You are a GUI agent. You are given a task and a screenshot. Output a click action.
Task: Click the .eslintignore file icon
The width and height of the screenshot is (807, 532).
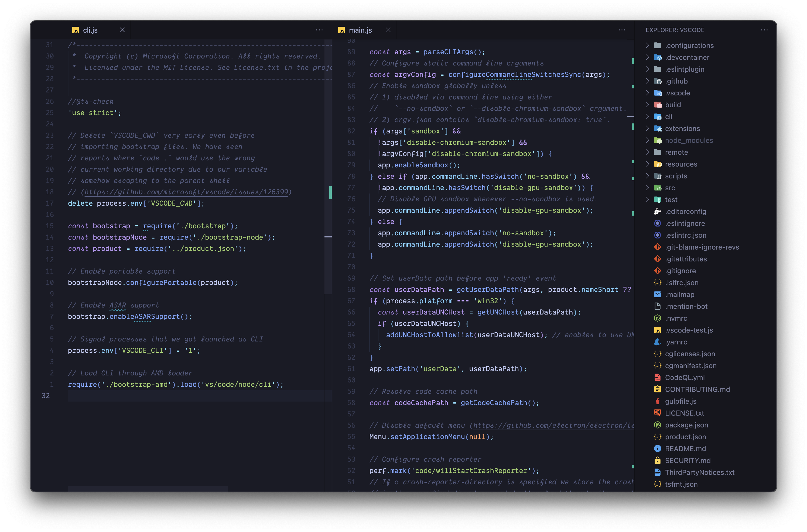pyautogui.click(x=657, y=224)
